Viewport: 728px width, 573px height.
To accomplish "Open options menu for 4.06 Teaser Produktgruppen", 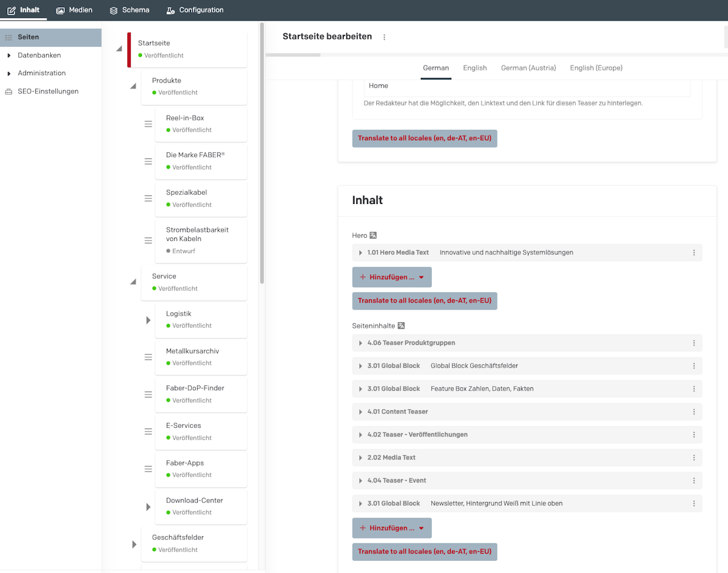I will click(694, 343).
